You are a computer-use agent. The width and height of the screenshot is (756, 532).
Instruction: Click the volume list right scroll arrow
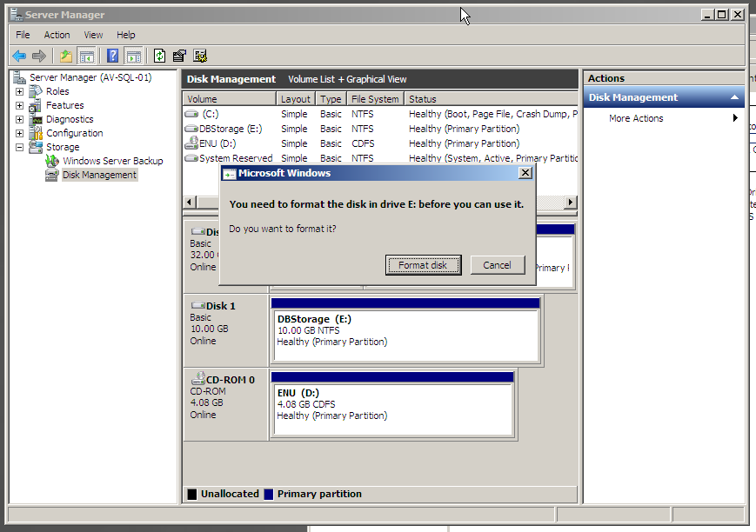coord(571,202)
